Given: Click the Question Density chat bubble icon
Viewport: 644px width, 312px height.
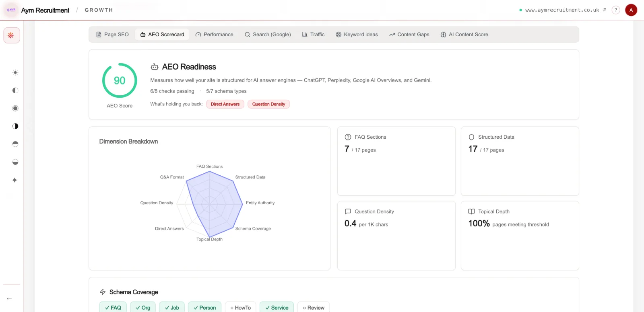Looking at the screenshot, I should [x=348, y=211].
